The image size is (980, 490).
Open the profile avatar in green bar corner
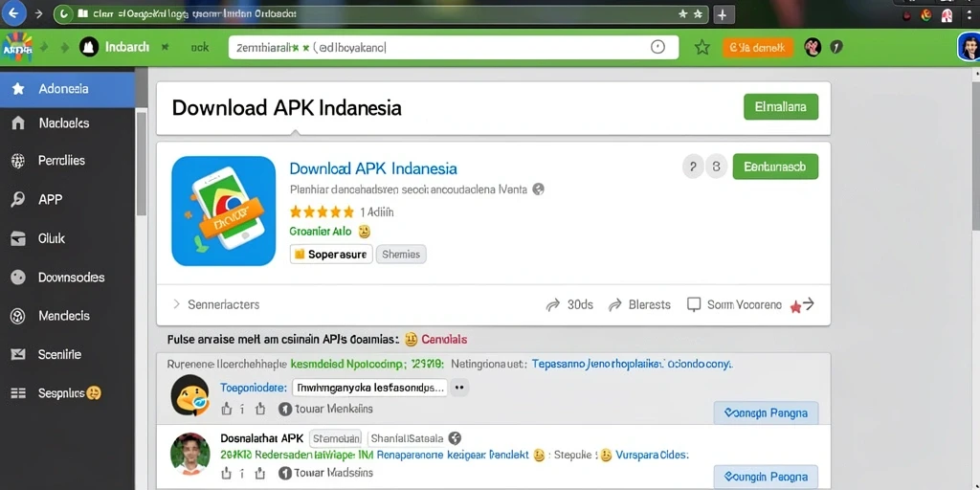969,47
